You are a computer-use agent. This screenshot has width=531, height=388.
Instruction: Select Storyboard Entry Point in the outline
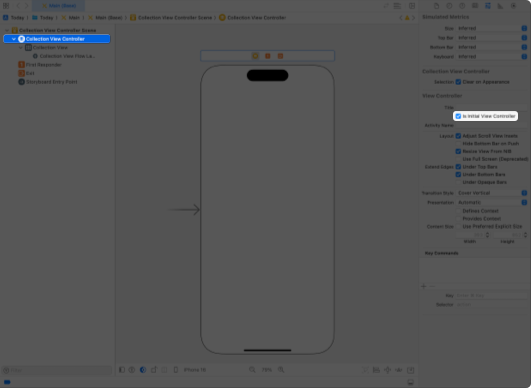tap(48, 82)
